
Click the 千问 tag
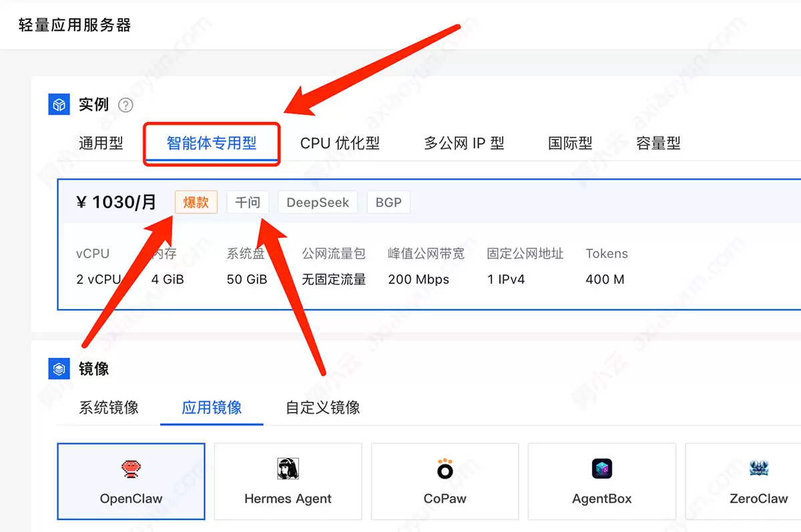(x=248, y=202)
